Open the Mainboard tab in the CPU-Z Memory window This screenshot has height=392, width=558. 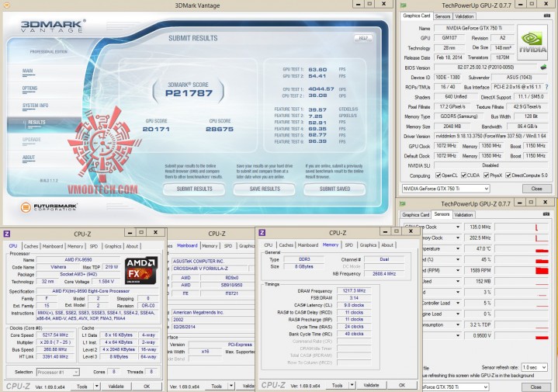(x=308, y=245)
